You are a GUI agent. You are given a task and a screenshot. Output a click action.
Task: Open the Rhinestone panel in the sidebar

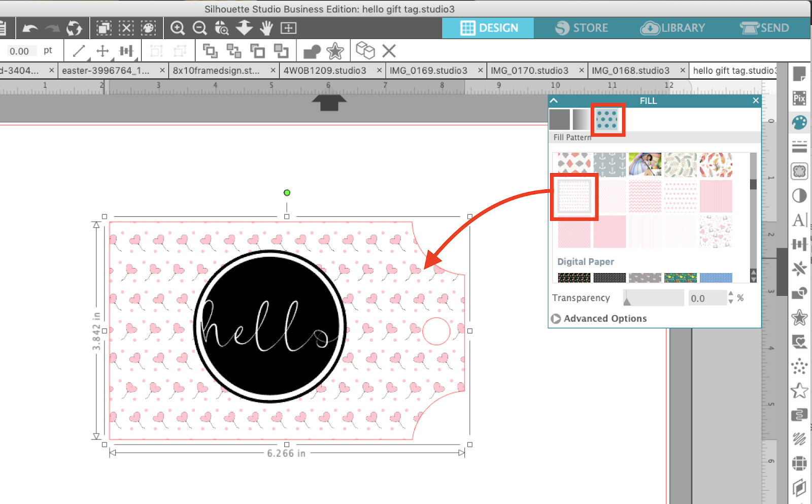[799, 366]
